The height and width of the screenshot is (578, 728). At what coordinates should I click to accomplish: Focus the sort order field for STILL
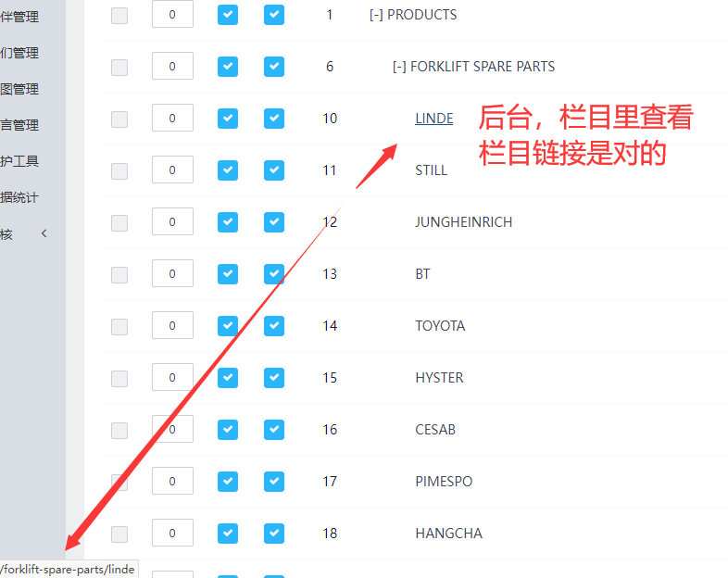(172, 170)
